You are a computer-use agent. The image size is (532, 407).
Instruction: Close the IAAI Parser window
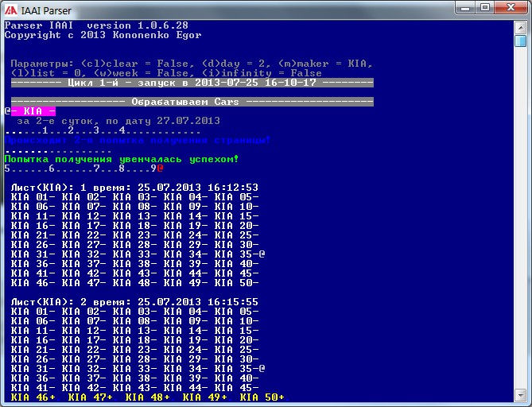511,7
